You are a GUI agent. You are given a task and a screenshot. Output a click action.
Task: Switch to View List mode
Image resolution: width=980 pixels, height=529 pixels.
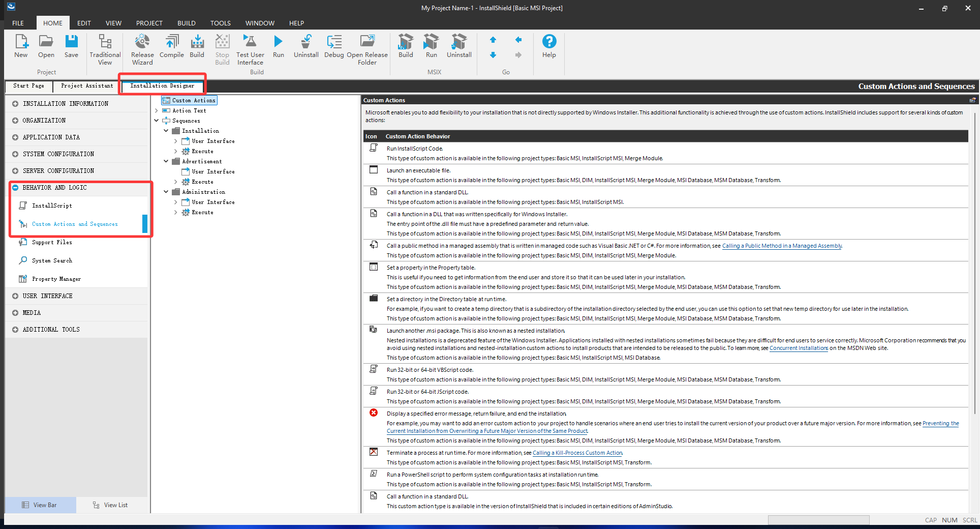coord(111,505)
